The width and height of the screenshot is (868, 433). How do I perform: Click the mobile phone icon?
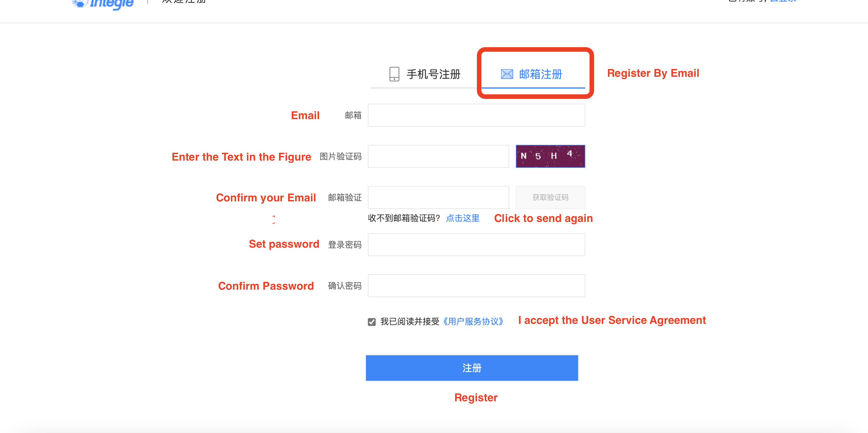394,74
